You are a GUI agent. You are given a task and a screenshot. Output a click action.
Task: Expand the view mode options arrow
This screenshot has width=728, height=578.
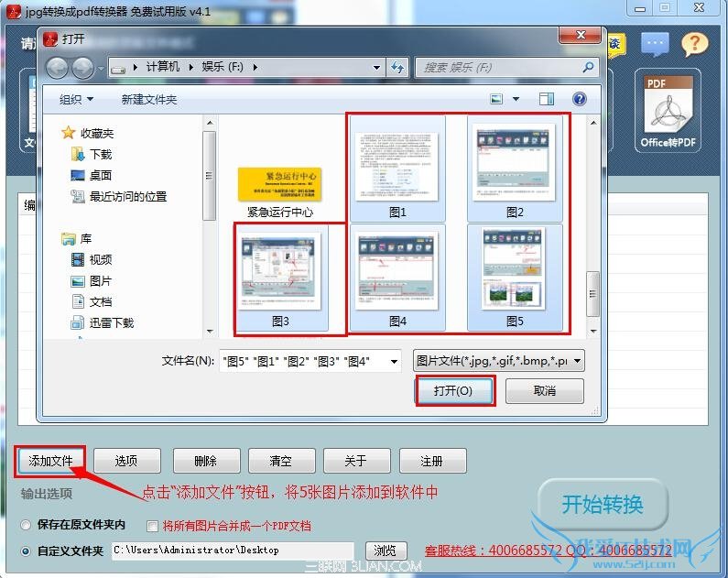point(516,99)
